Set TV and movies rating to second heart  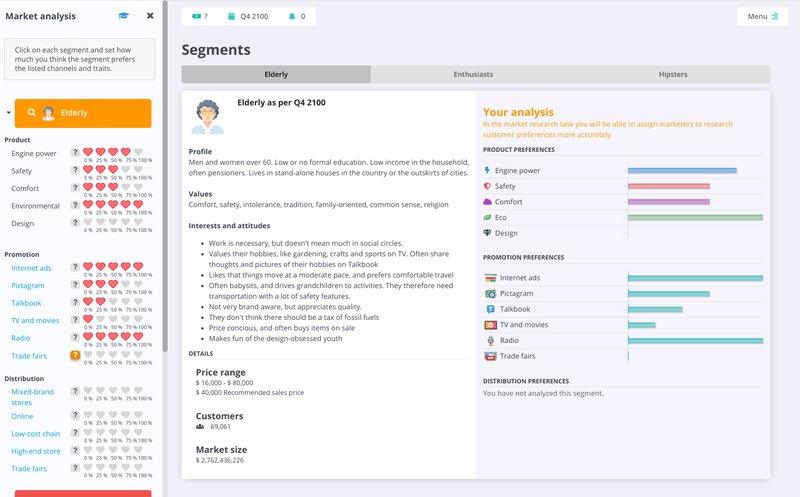(101, 319)
